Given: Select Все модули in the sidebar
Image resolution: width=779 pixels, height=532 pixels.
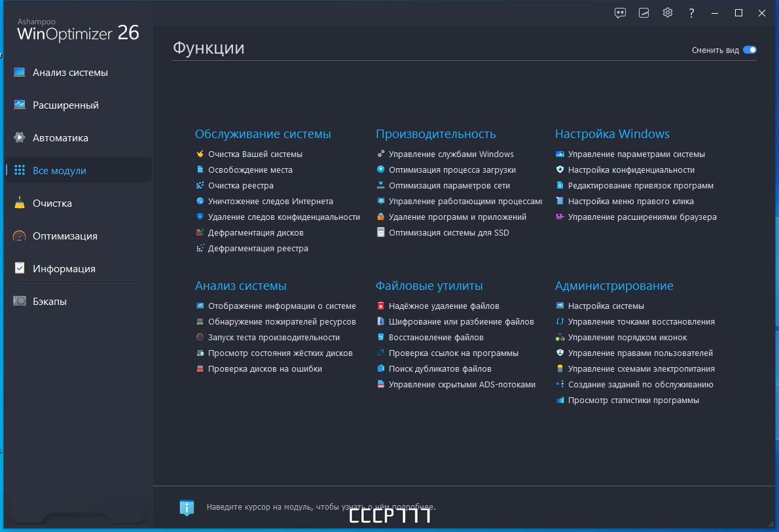Looking at the screenshot, I should [x=59, y=170].
